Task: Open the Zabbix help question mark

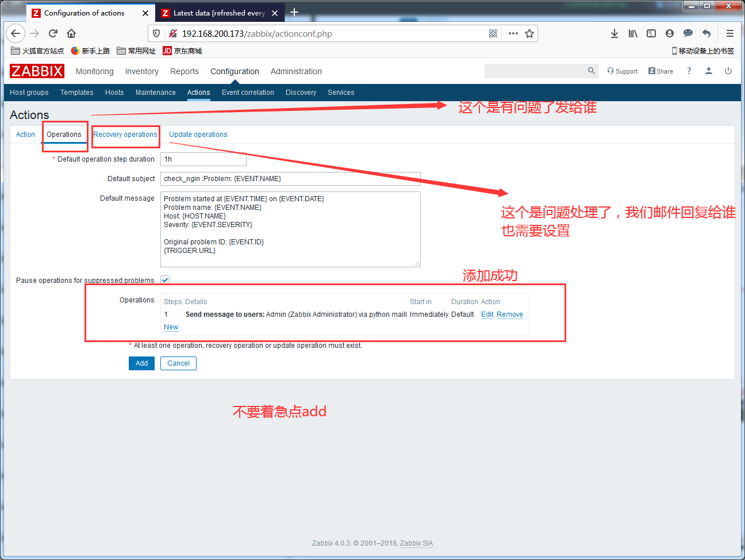Action: point(689,71)
